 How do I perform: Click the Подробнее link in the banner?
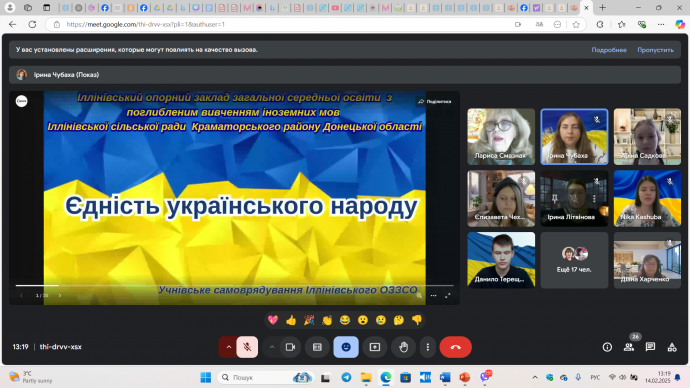[x=609, y=50]
